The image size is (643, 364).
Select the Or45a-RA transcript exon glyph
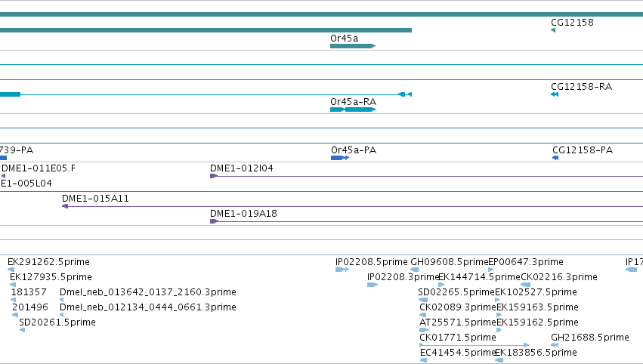pyautogui.click(x=353, y=110)
